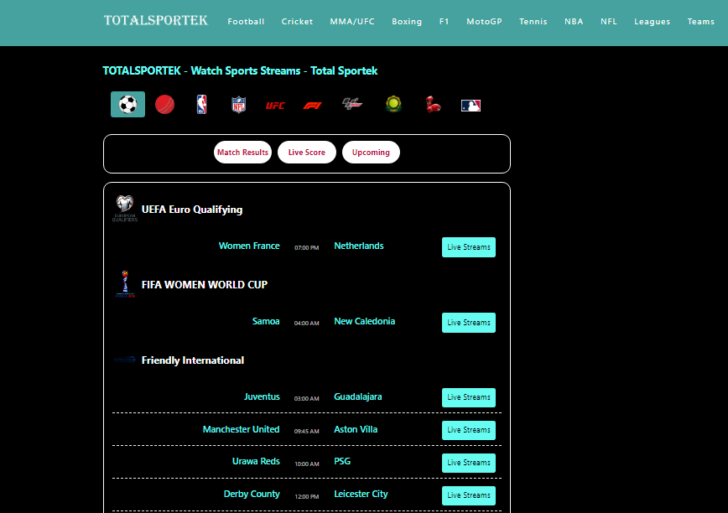Open Live Streams for Juventus vs Guadalajara
Image resolution: width=728 pixels, height=513 pixels.
pyautogui.click(x=469, y=397)
